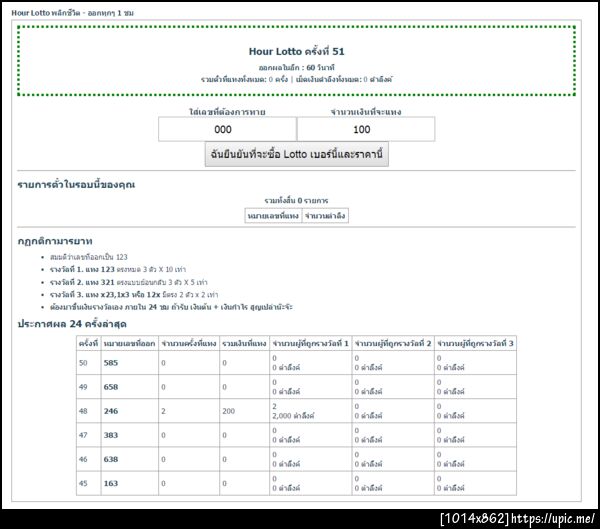Click the 'รวมทั้งสิ้น 0 รายการ' summary text

297,200
